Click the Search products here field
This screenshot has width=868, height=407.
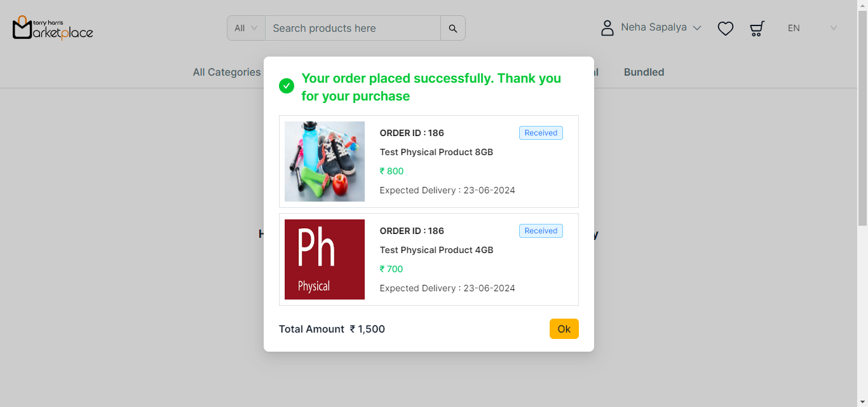(353, 29)
